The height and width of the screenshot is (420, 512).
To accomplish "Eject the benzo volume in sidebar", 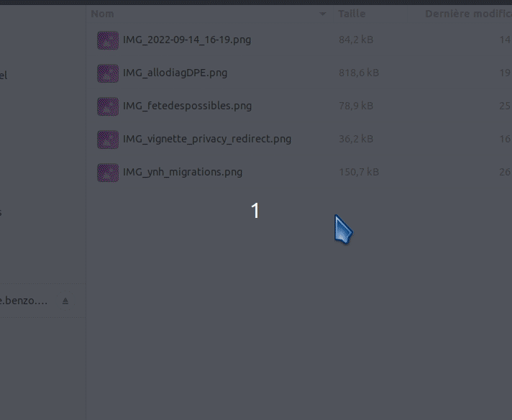I will tap(65, 301).
